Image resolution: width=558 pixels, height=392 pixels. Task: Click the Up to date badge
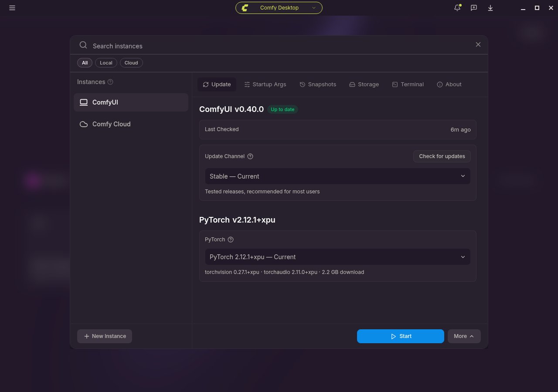tap(282, 109)
